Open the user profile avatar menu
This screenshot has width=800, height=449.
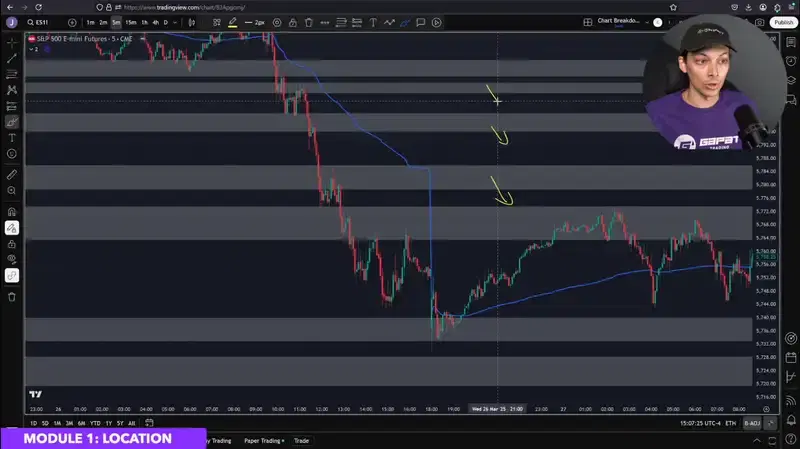12,22
